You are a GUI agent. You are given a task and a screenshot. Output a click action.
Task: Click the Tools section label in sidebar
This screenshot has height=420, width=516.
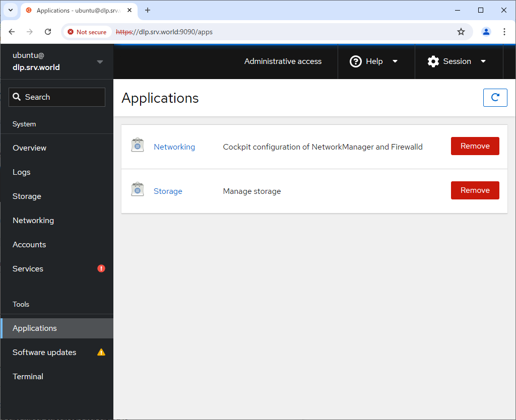coord(21,304)
